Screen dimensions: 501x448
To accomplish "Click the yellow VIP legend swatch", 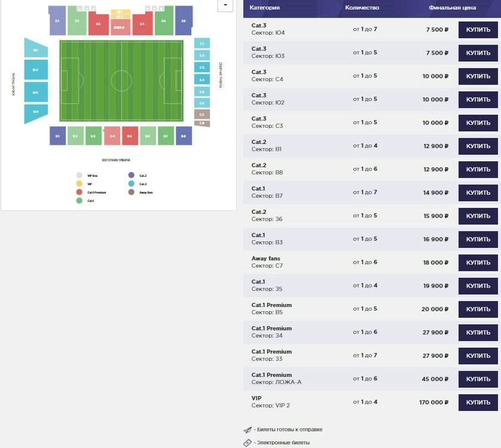I will coord(79,184).
